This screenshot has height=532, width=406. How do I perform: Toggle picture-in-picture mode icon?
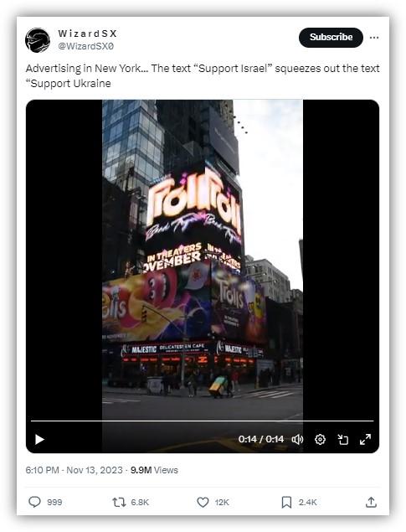pos(343,439)
